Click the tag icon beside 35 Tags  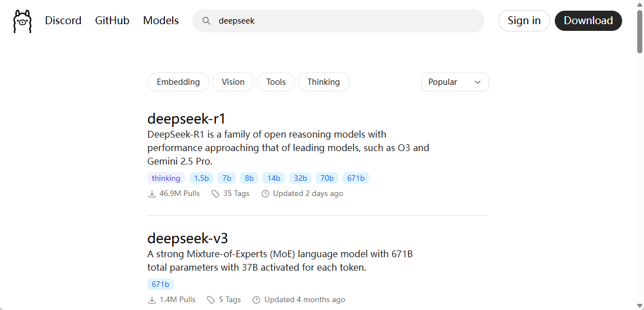pyautogui.click(x=215, y=194)
